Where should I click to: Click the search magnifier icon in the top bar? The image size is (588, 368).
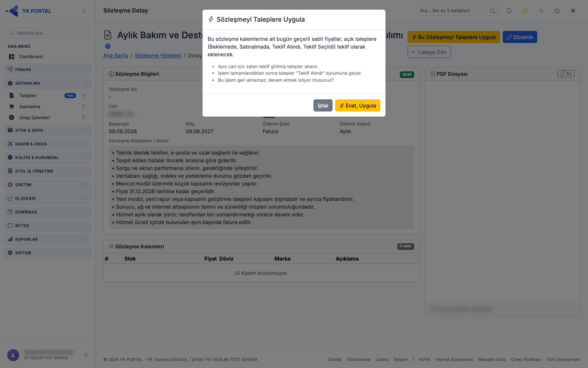[x=492, y=11]
